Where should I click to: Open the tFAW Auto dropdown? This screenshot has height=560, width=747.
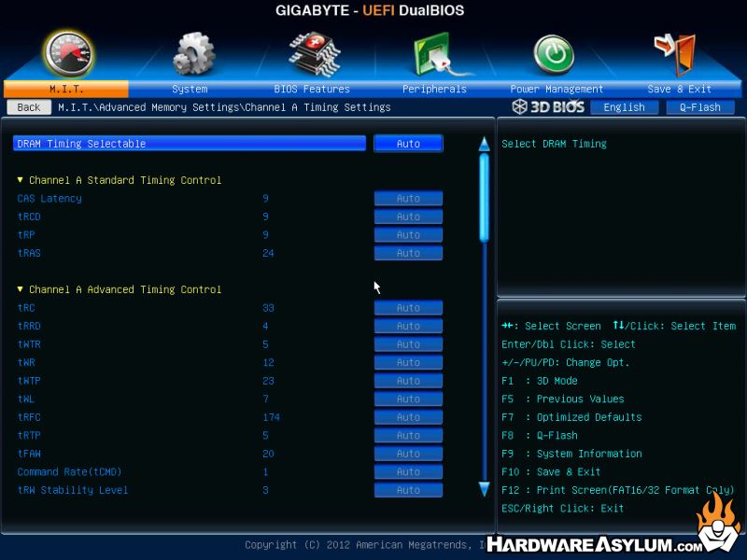pyautogui.click(x=408, y=454)
